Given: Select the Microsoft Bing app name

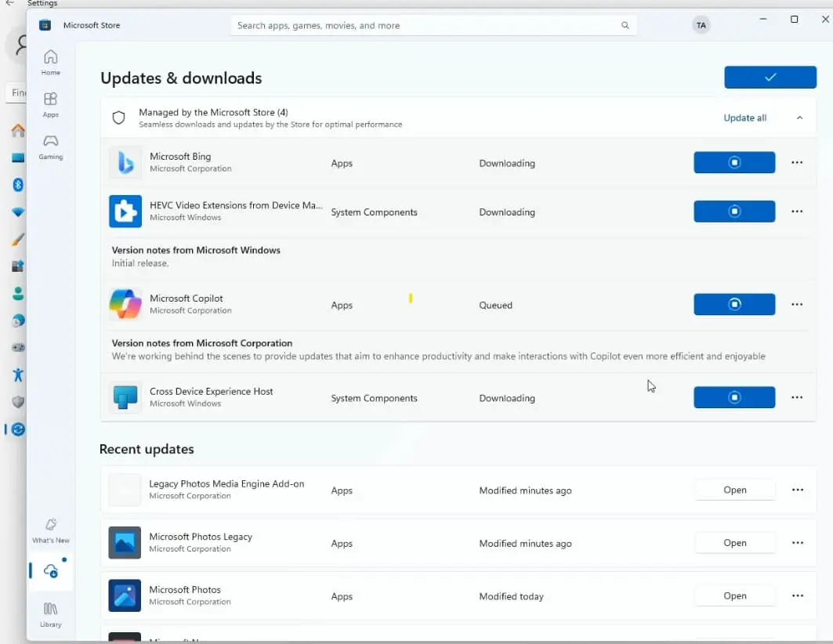Looking at the screenshot, I should [x=180, y=157].
